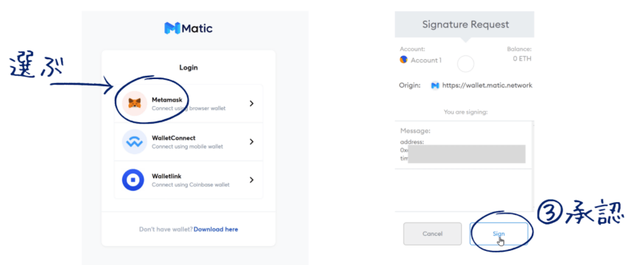
Task: Click the round site circle below header
Action: 465,63
